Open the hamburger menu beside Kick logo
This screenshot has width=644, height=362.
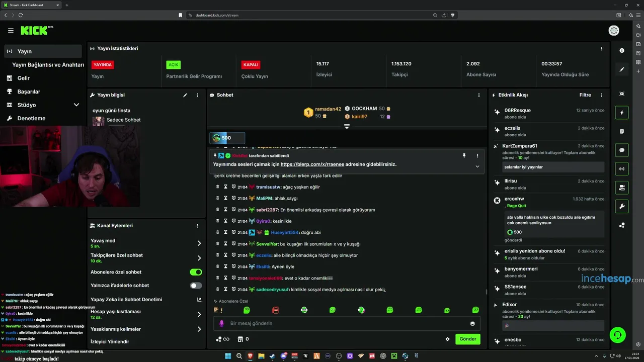coord(11,31)
